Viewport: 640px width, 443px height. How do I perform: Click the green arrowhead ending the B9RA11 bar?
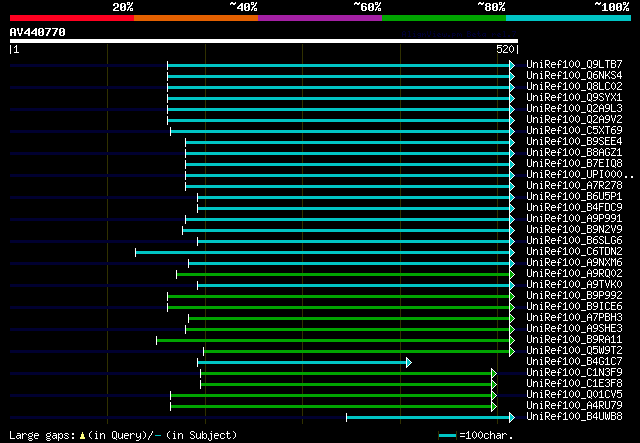coord(512,341)
